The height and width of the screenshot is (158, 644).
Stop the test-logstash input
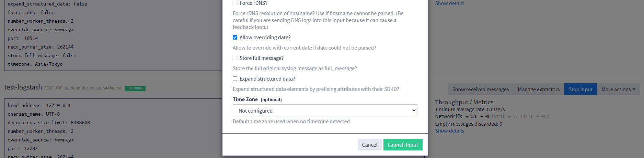coord(580,89)
